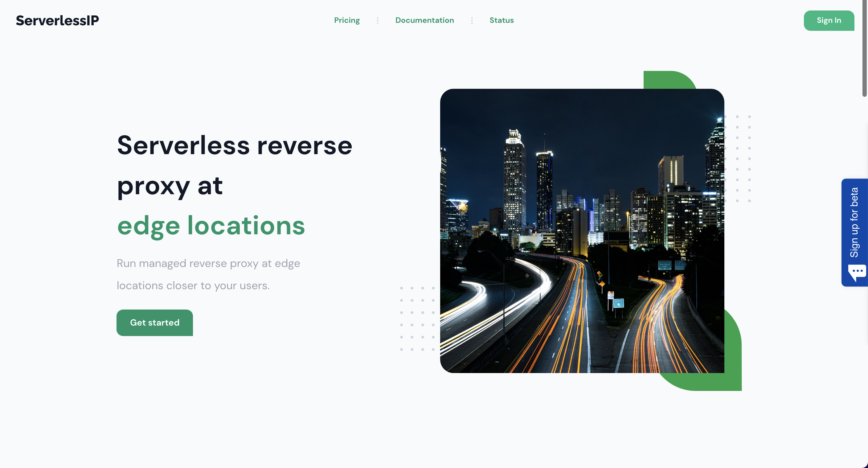868x468 pixels.
Task: Open the Documentation page
Action: click(424, 20)
